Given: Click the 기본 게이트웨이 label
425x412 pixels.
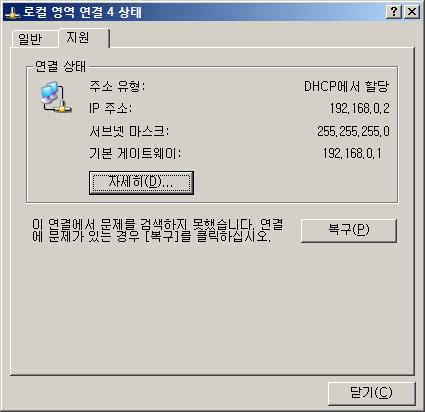Looking at the screenshot, I should click(135, 153).
